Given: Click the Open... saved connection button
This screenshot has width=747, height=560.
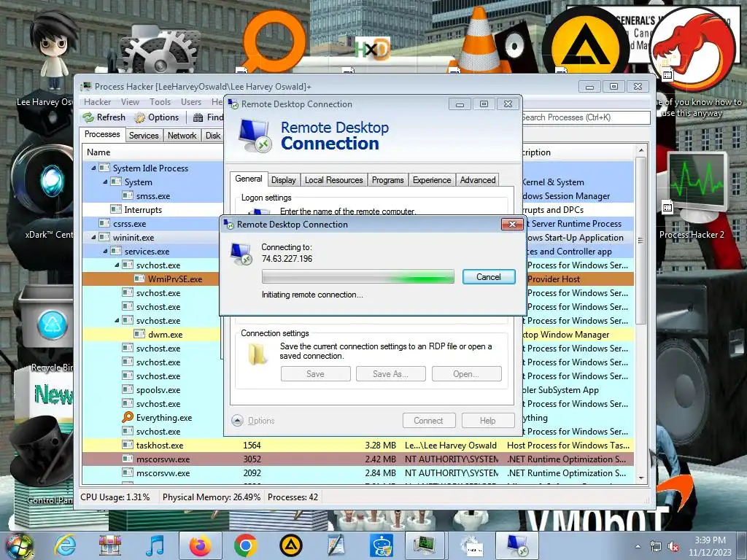Looking at the screenshot, I should click(466, 374).
